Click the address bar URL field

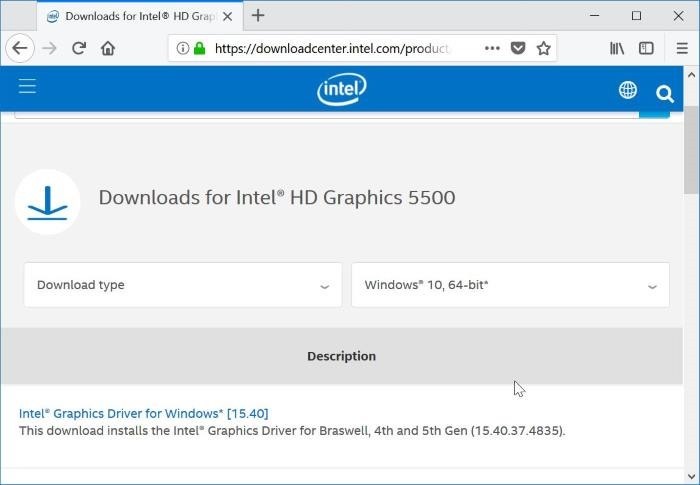[331, 48]
